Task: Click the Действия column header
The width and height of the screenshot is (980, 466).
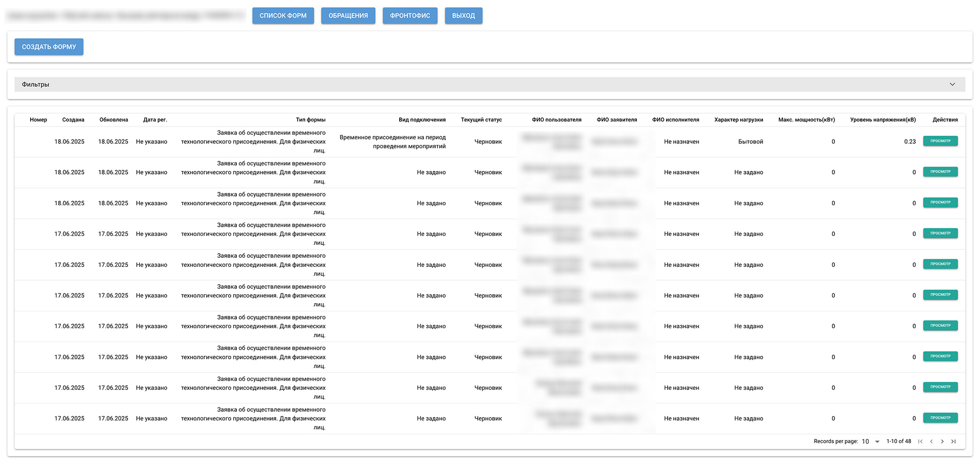Action: coord(945,120)
